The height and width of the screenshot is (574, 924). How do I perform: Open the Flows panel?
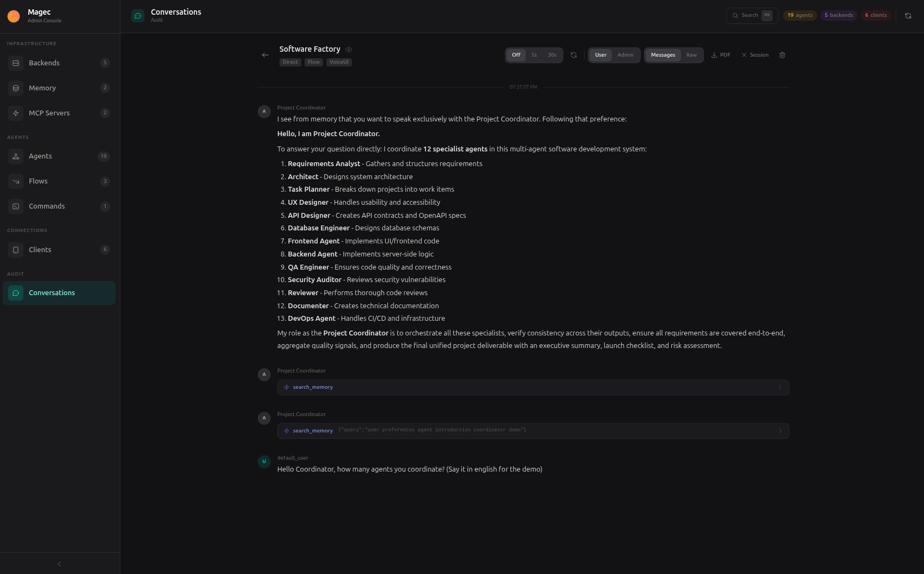(38, 181)
